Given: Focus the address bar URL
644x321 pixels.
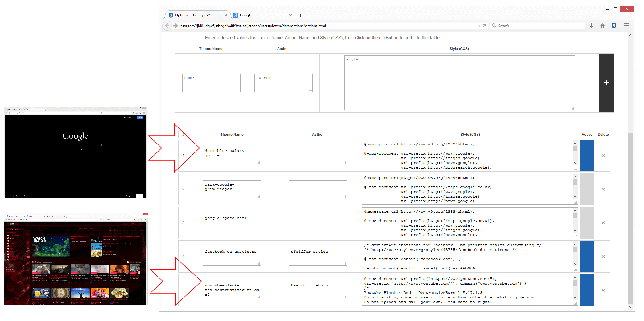Looking at the screenshot, I should coord(327,26).
